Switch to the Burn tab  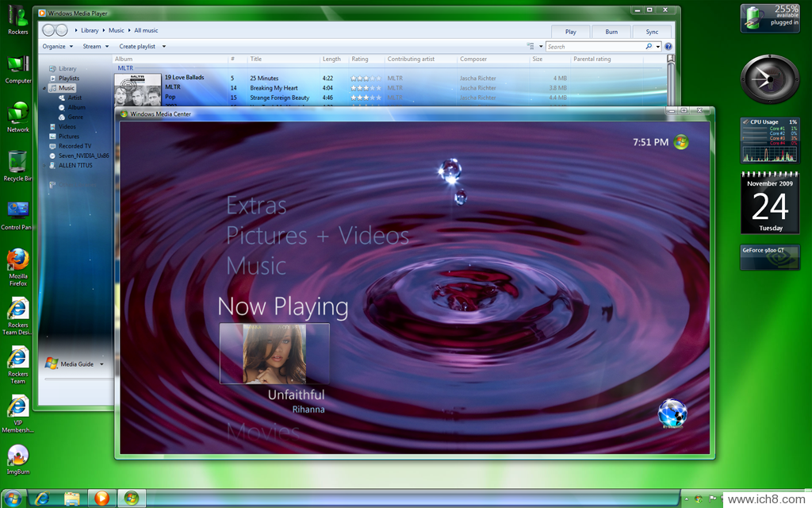[x=611, y=32]
